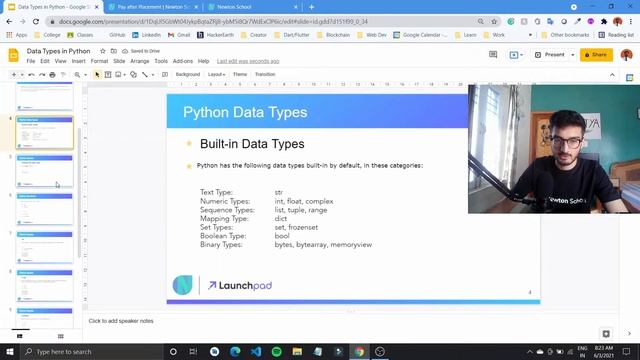This screenshot has width=640, height=360.
Task: Expand the insert image dropdown arrow
Action: tap(124, 75)
